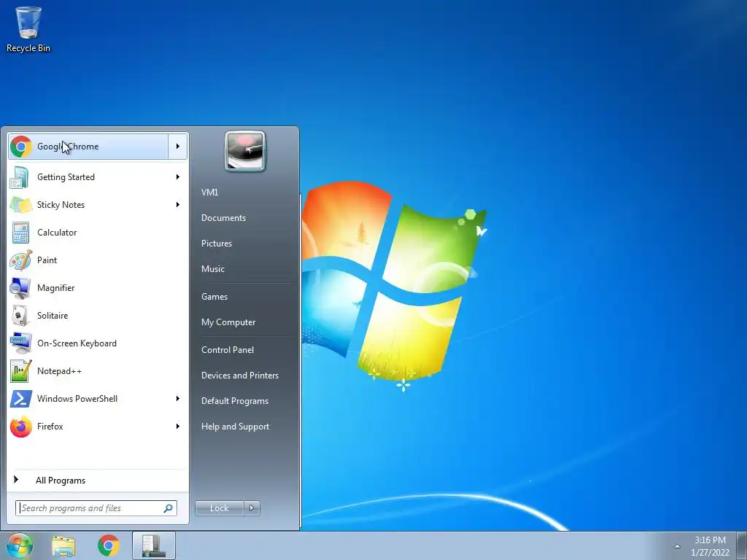The width and height of the screenshot is (747, 560).
Task: Open the Sticky Notes icon
Action: [20, 205]
